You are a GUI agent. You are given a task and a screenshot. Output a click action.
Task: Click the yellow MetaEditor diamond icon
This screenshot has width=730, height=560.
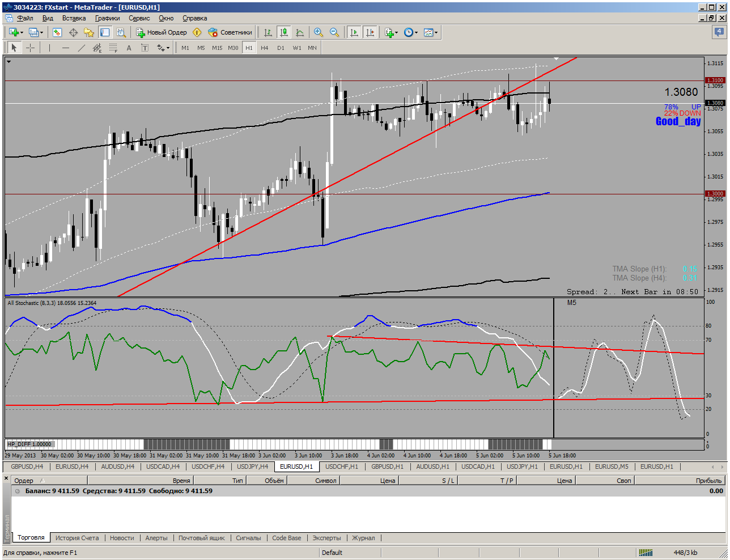(x=197, y=32)
